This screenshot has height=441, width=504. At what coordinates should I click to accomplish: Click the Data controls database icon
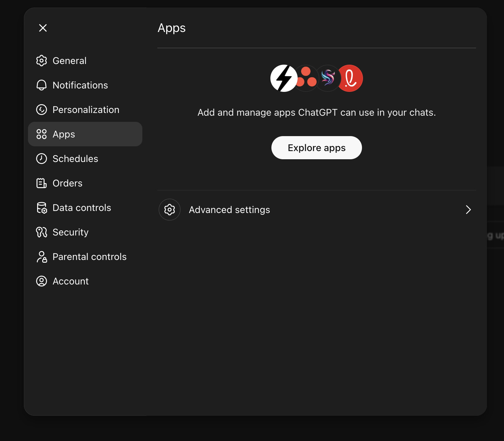(42, 208)
